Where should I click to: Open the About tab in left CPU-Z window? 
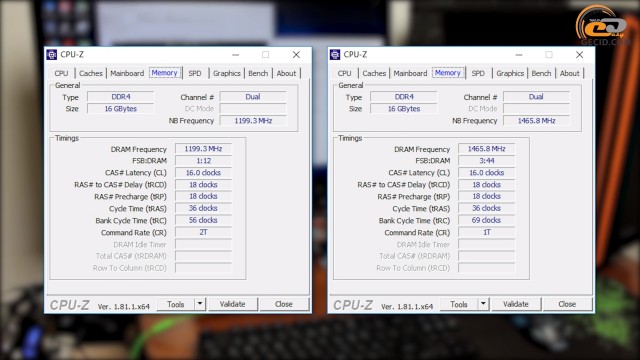(286, 73)
